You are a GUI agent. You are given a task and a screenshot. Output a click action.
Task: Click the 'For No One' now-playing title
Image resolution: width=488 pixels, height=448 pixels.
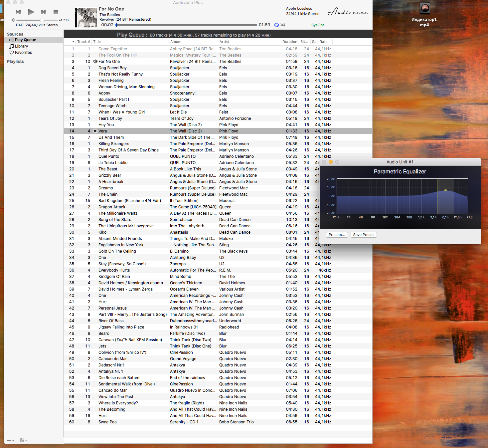(111, 9)
